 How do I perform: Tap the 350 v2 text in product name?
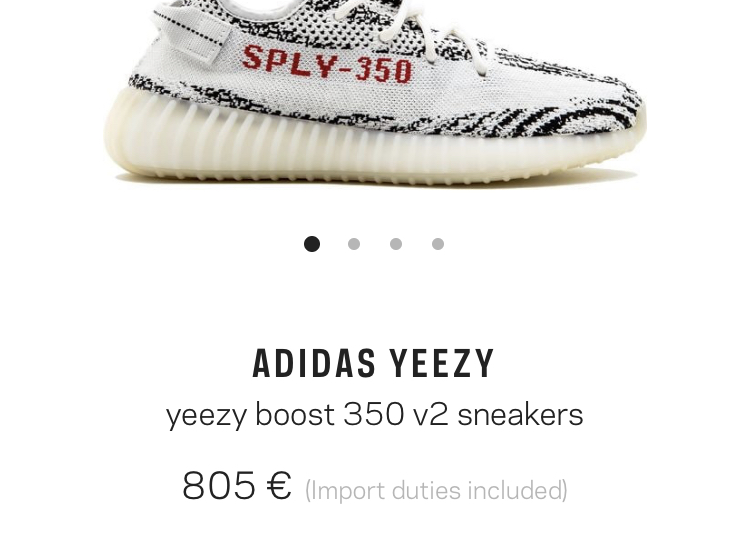(396, 414)
